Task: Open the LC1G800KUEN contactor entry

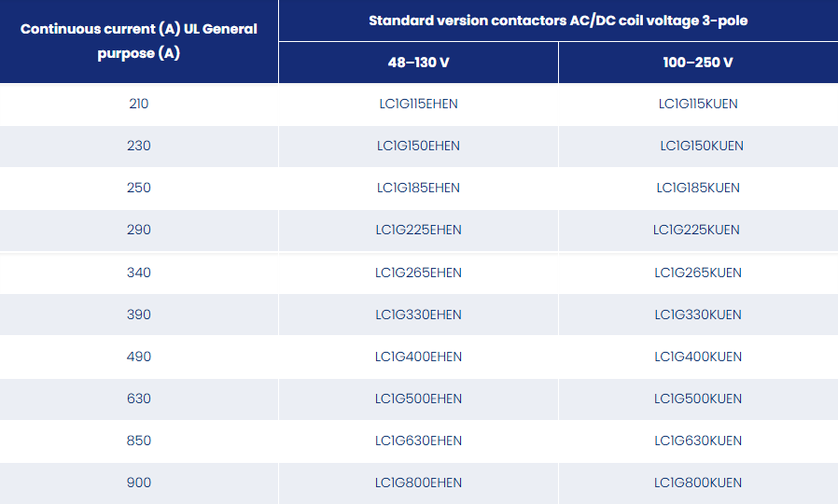Action: point(698,483)
